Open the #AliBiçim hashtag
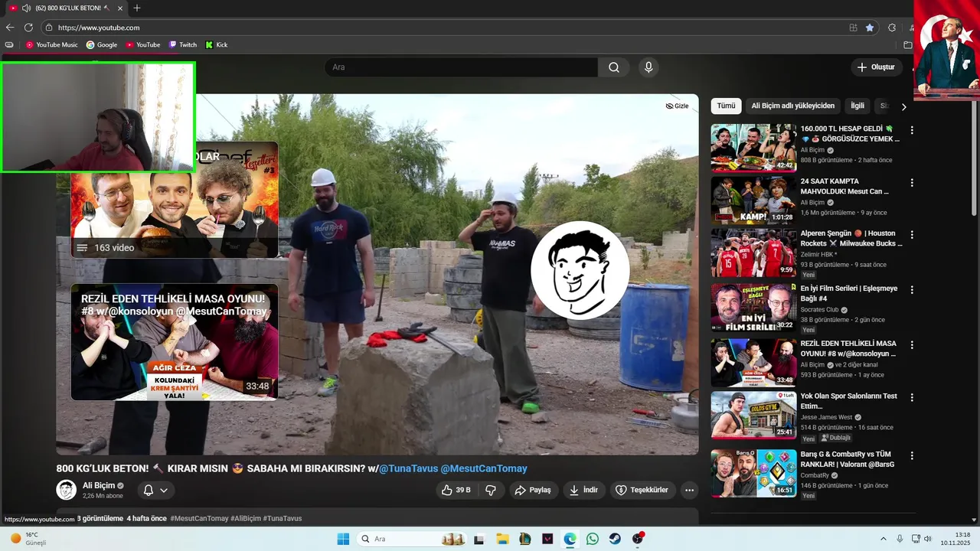 tap(245, 518)
